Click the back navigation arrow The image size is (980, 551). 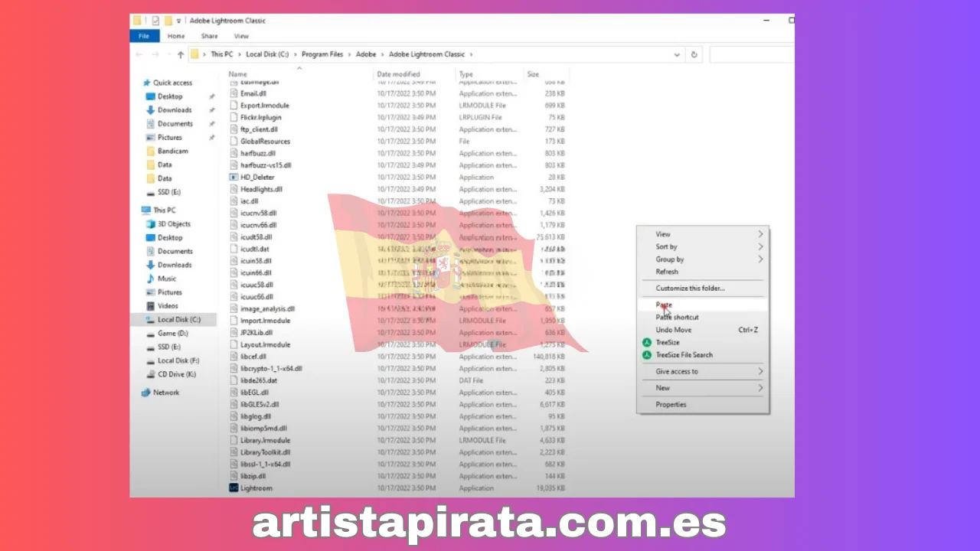(x=139, y=54)
